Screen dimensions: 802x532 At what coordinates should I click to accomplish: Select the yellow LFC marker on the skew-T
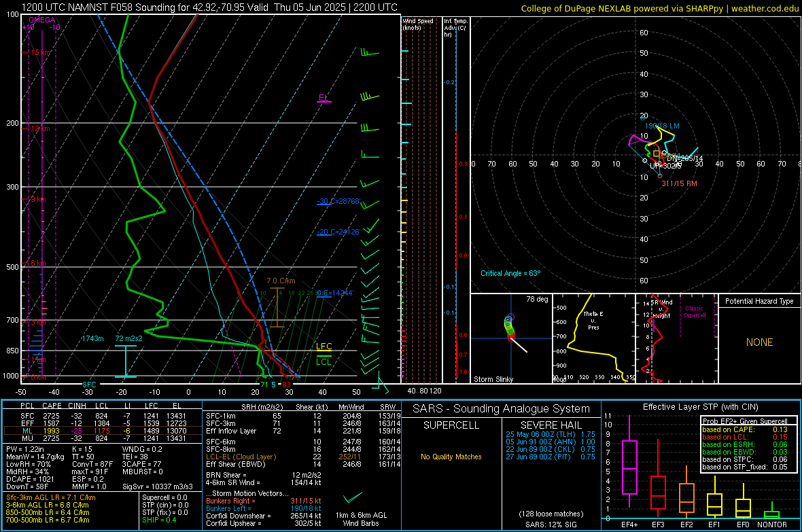324,347
